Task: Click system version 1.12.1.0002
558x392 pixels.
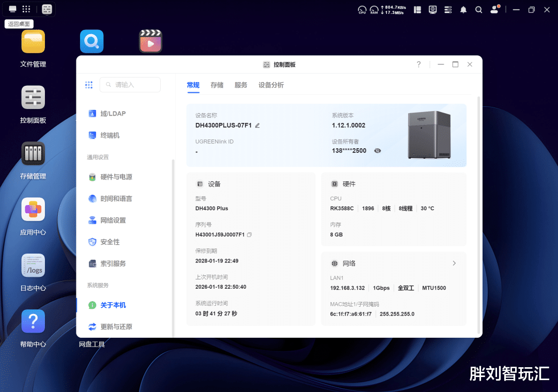Action: coord(349,125)
